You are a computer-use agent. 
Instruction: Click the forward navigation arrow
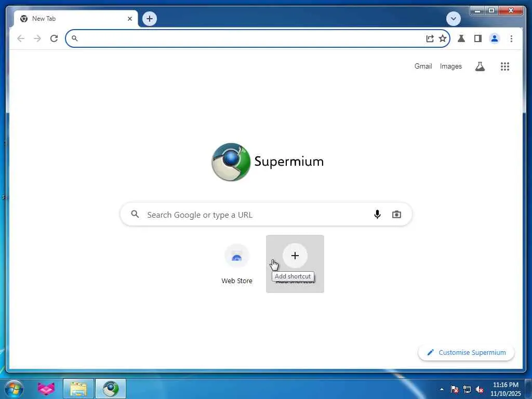click(x=37, y=38)
